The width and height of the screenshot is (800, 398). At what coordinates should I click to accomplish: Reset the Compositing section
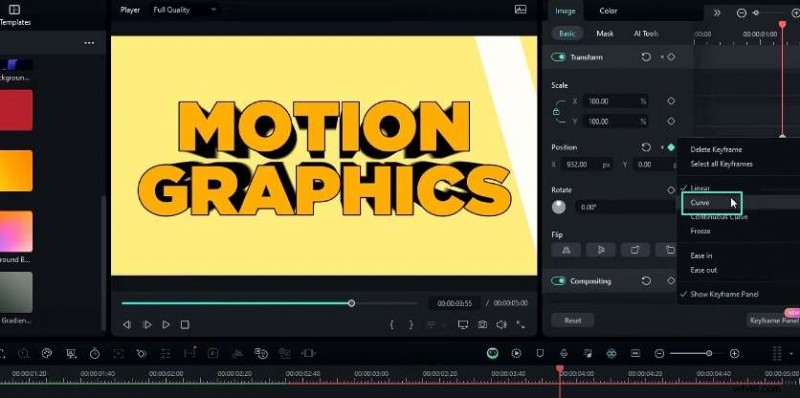[x=646, y=281]
